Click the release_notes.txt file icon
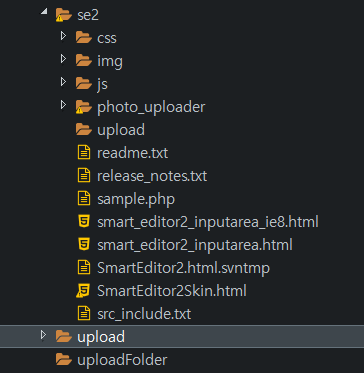Screen dimensions: 364x373 [x=84, y=176]
